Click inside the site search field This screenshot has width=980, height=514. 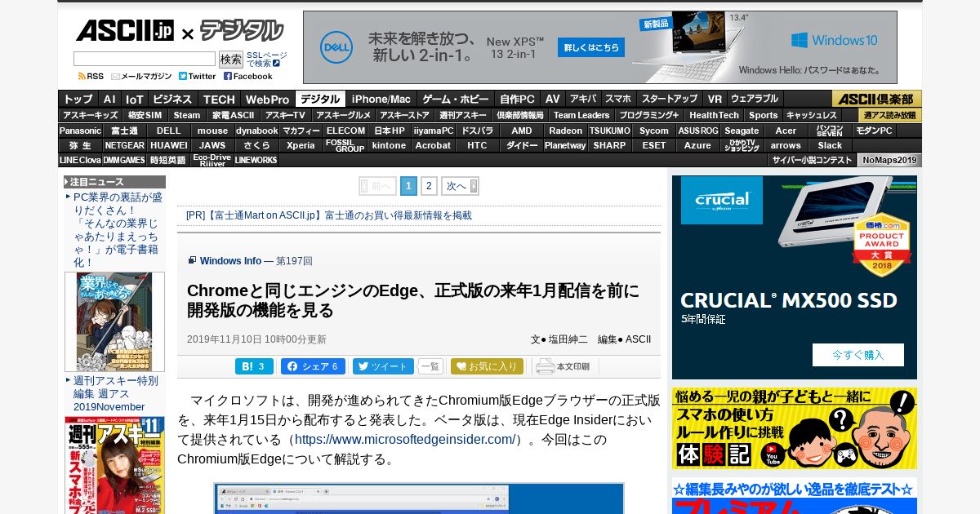click(x=145, y=59)
